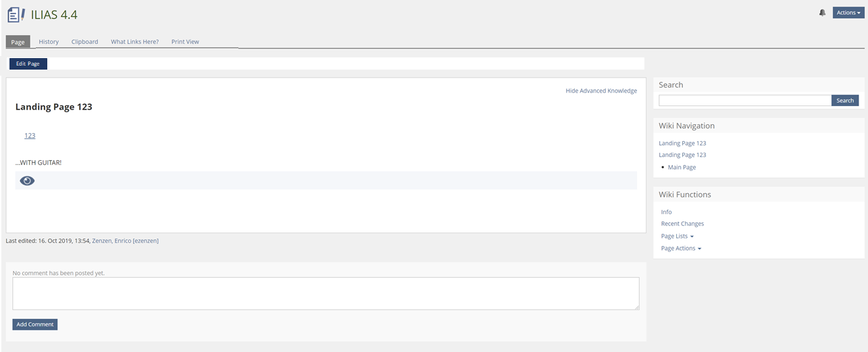Open the Actions dropdown menu

pos(848,13)
